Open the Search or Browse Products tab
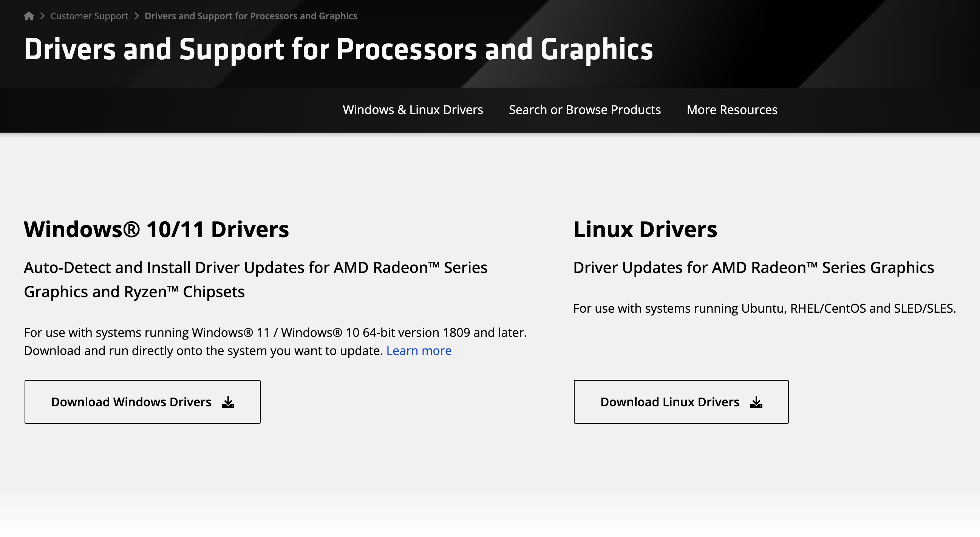Viewport: 980px width, 537px height. point(585,110)
